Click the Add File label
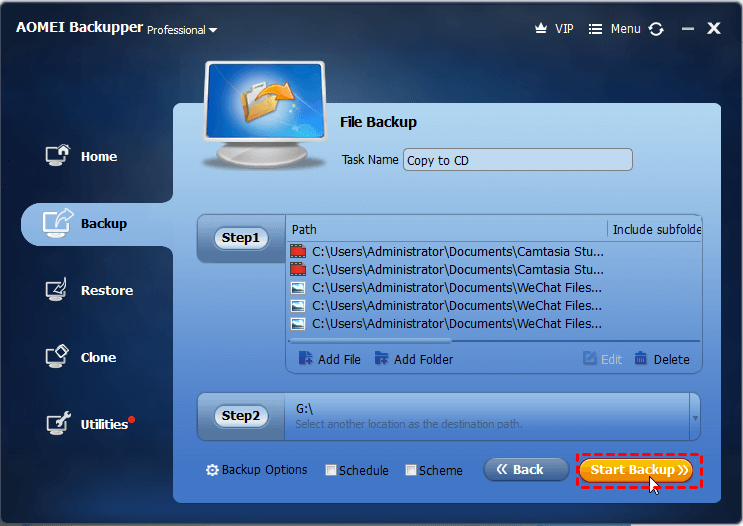 pyautogui.click(x=339, y=360)
